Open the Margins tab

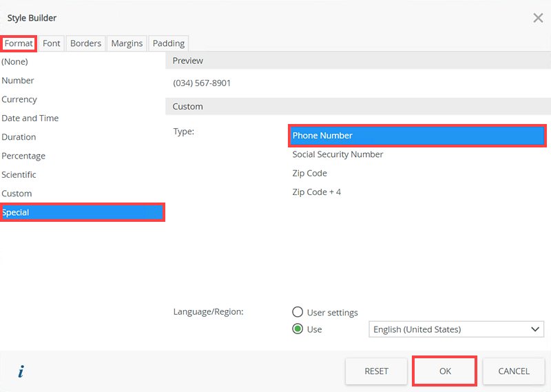click(x=127, y=43)
